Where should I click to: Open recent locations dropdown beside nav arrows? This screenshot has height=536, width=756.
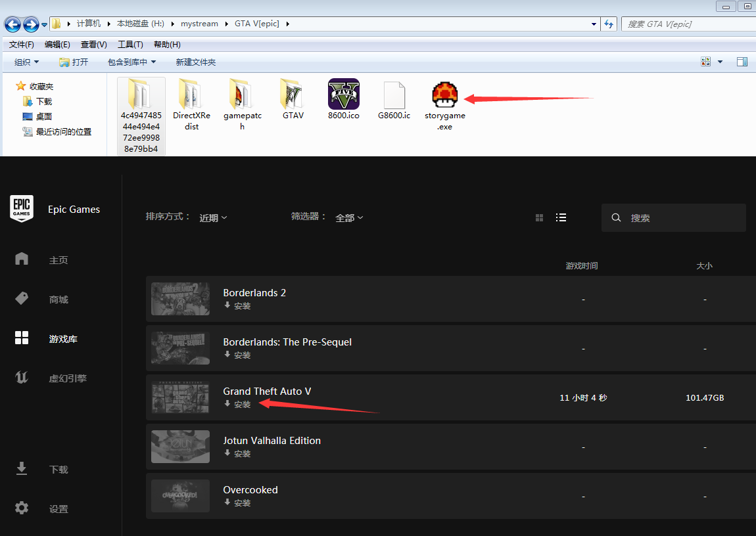click(x=44, y=24)
